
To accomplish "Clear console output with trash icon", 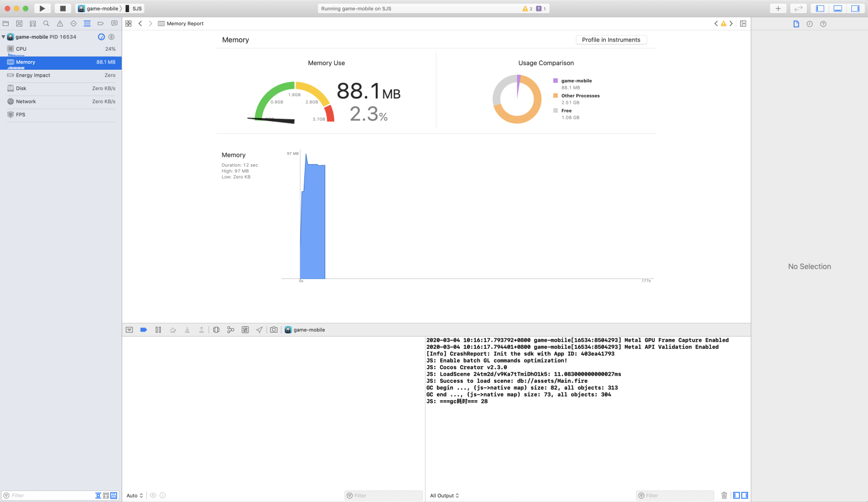I will 724,495.
